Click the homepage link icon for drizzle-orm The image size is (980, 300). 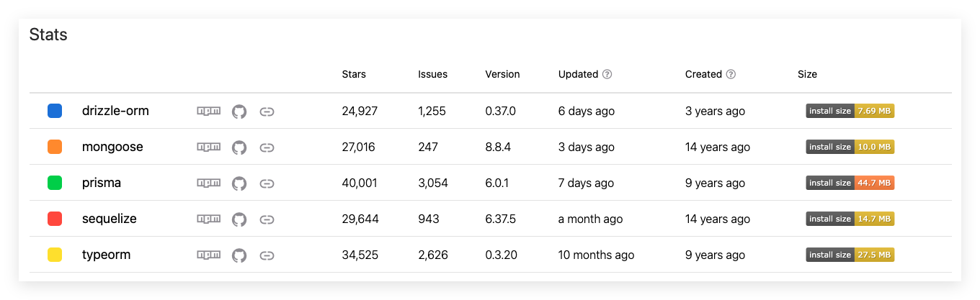pos(267,111)
